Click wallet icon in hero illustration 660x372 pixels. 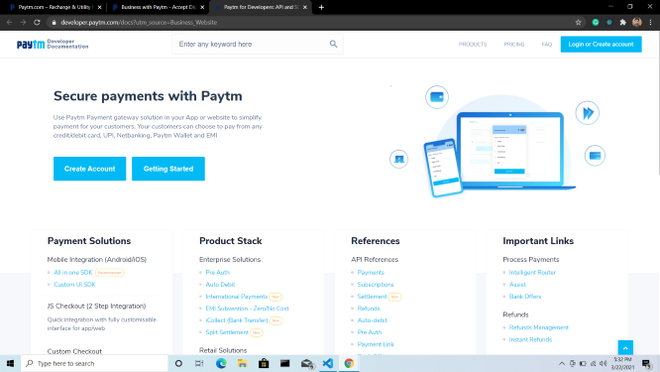click(x=437, y=97)
